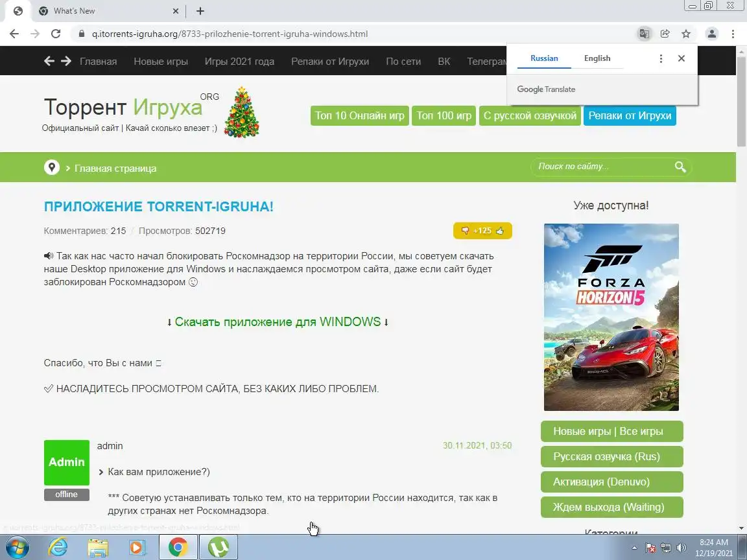Click the thumbs-up rating icon
The height and width of the screenshot is (560, 747).
pos(500,231)
